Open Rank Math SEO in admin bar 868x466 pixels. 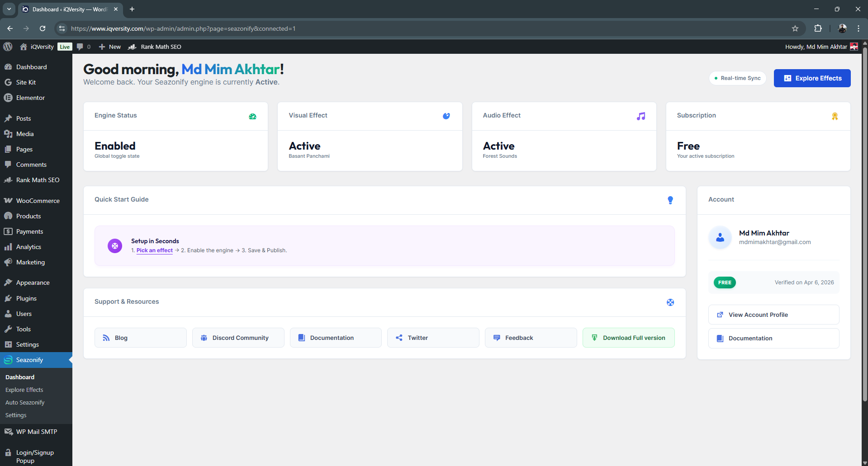155,47
